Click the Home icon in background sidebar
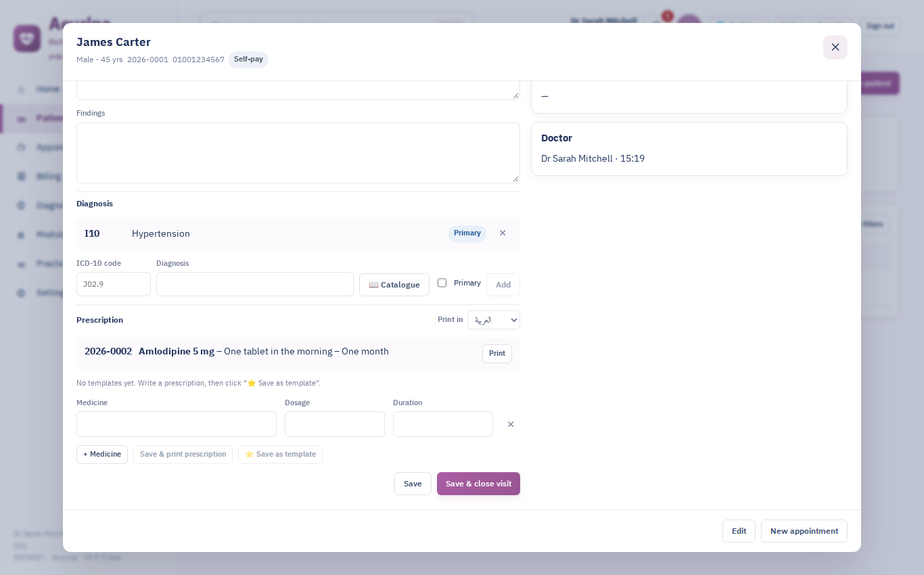The height and width of the screenshot is (575, 924). [22, 89]
